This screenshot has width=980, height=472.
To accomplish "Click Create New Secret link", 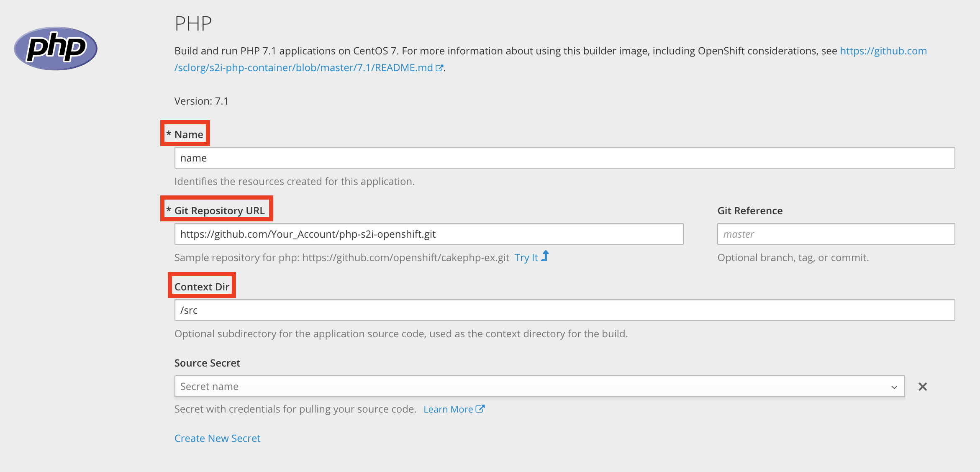I will [x=217, y=438].
